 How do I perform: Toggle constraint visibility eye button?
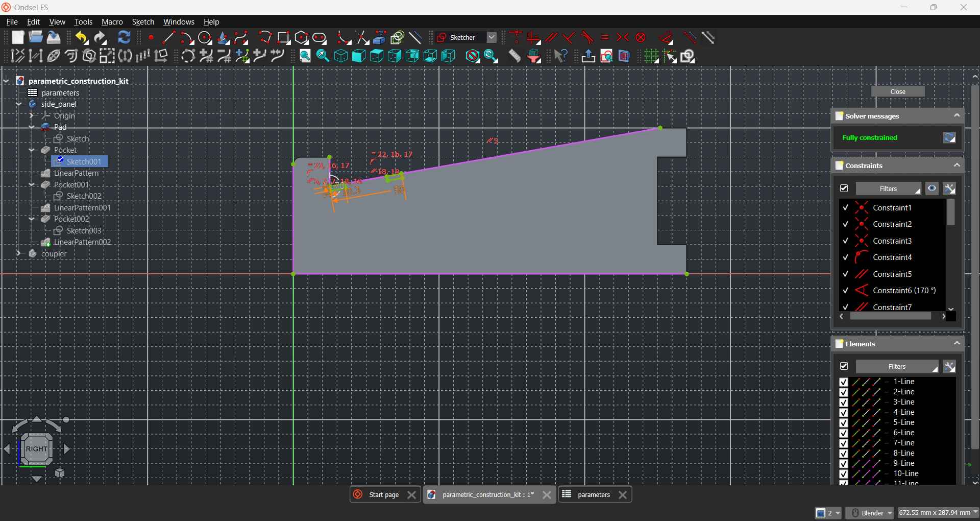(932, 189)
